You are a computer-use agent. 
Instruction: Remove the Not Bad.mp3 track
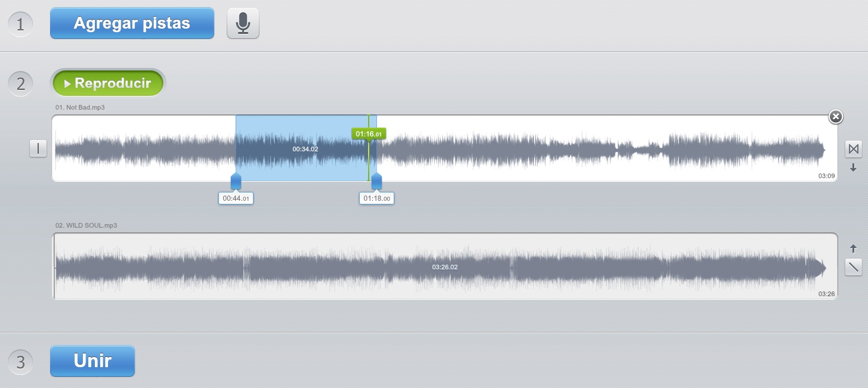836,117
